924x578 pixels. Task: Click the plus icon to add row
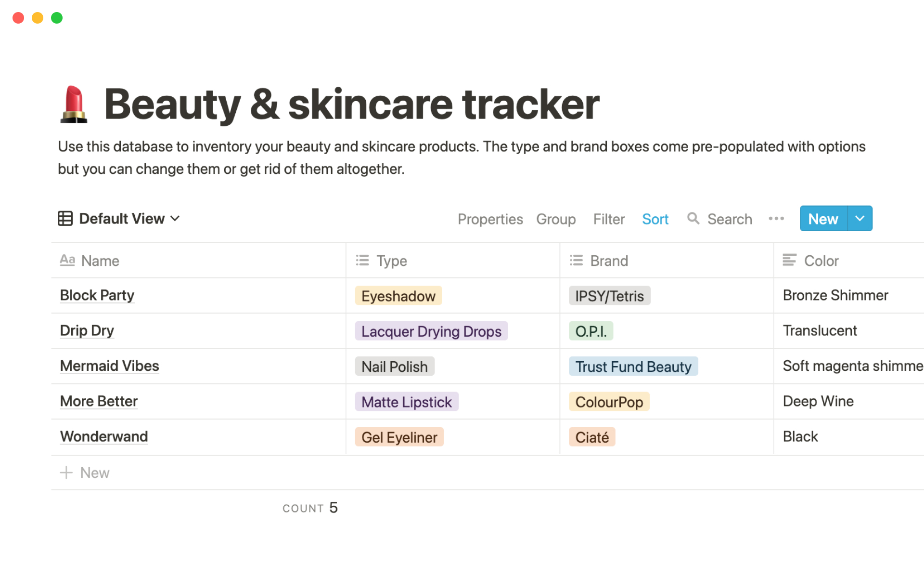[x=66, y=473]
